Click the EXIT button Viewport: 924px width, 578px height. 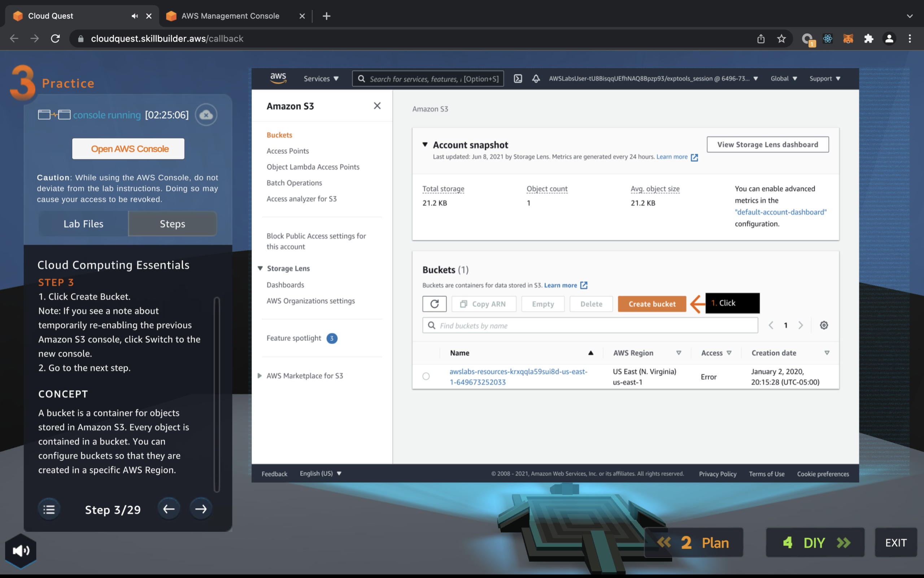896,542
